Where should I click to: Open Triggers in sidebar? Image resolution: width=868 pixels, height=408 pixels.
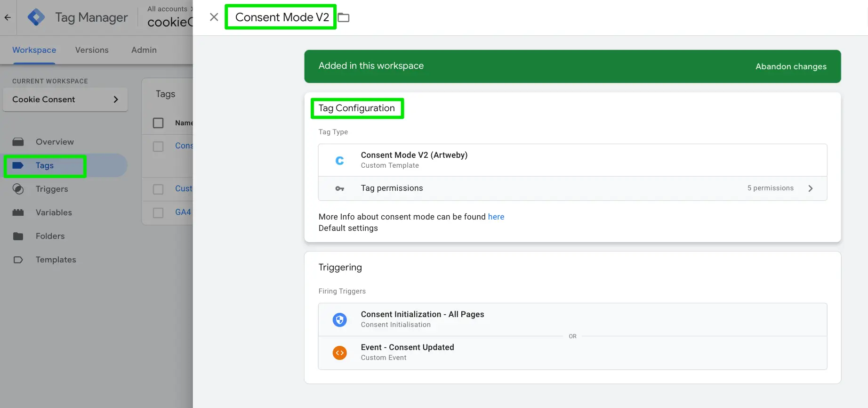point(52,189)
